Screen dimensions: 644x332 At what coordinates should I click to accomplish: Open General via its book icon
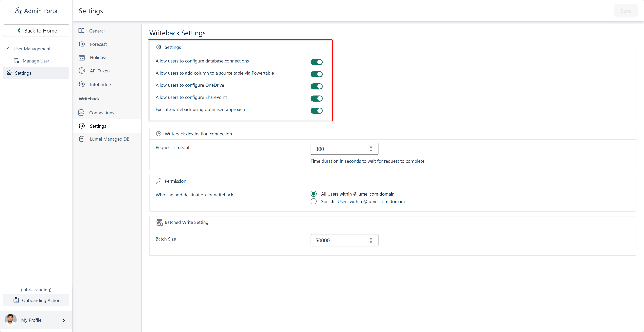81,31
